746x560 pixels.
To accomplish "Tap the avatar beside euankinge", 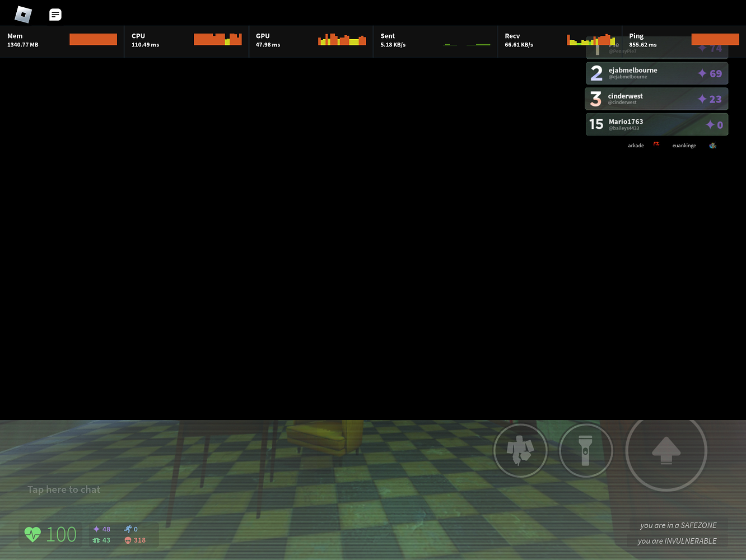I will click(x=712, y=146).
